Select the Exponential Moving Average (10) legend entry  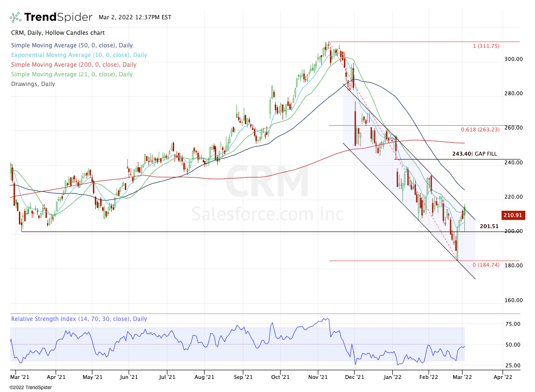point(79,55)
